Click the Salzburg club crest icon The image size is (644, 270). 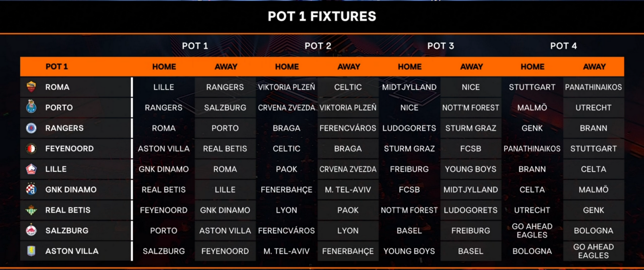[x=31, y=231]
